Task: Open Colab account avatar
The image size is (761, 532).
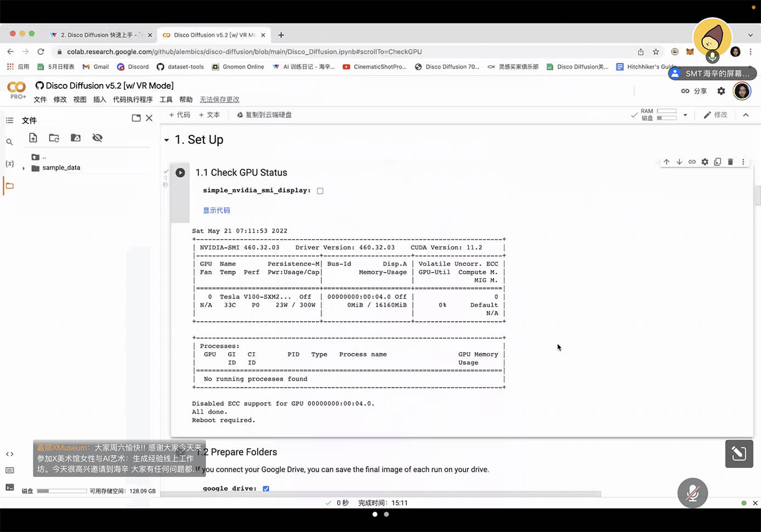Action: tap(742, 91)
